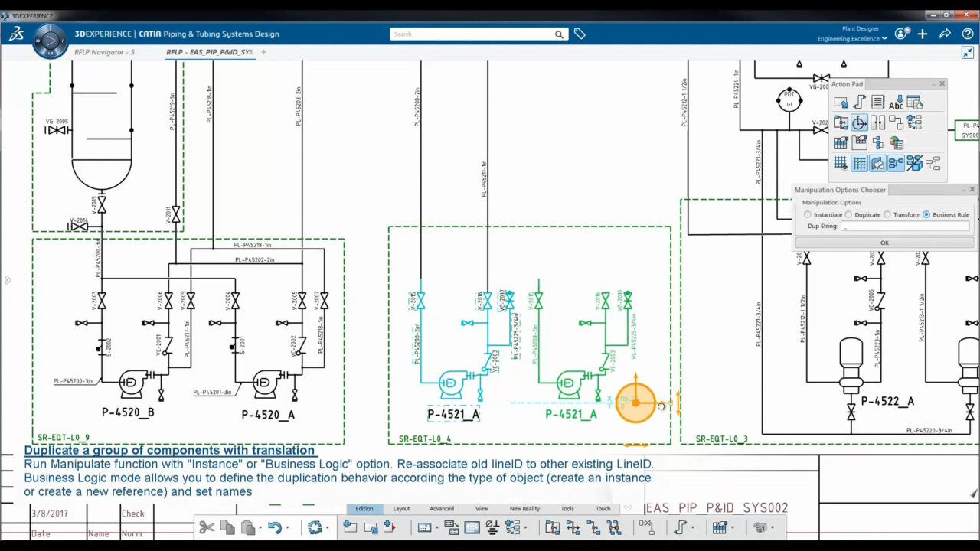Expand the Update options dropdown arrow

pyautogui.click(x=327, y=528)
